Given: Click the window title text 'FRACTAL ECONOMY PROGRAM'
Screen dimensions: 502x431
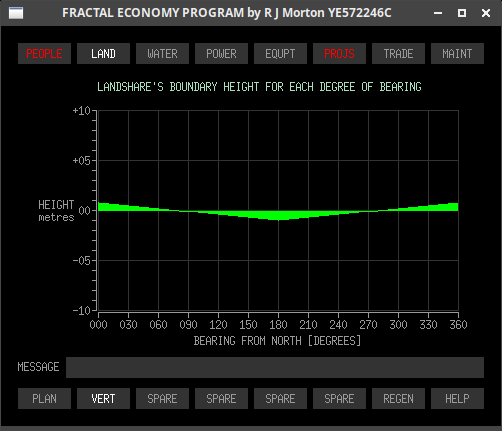Looking at the screenshot, I should tap(153, 13).
